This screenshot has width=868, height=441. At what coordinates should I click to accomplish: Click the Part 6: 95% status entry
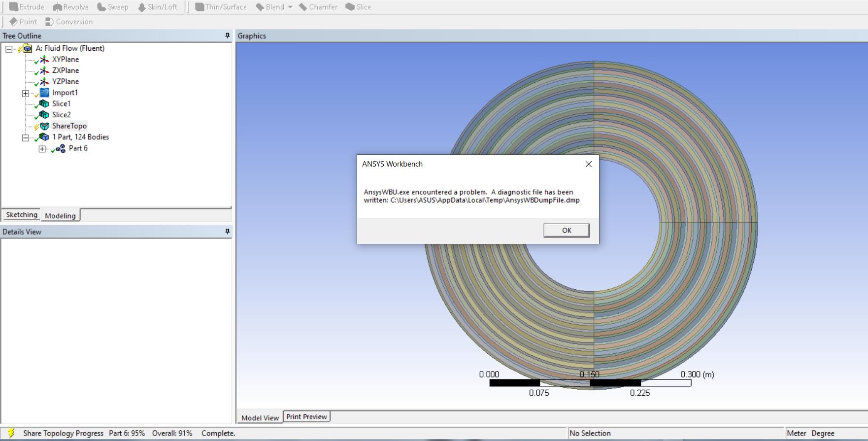(x=127, y=433)
